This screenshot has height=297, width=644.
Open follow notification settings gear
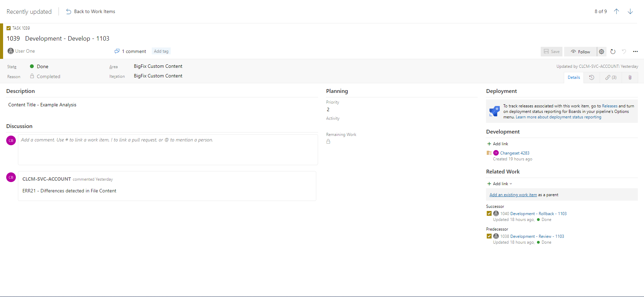point(601,52)
